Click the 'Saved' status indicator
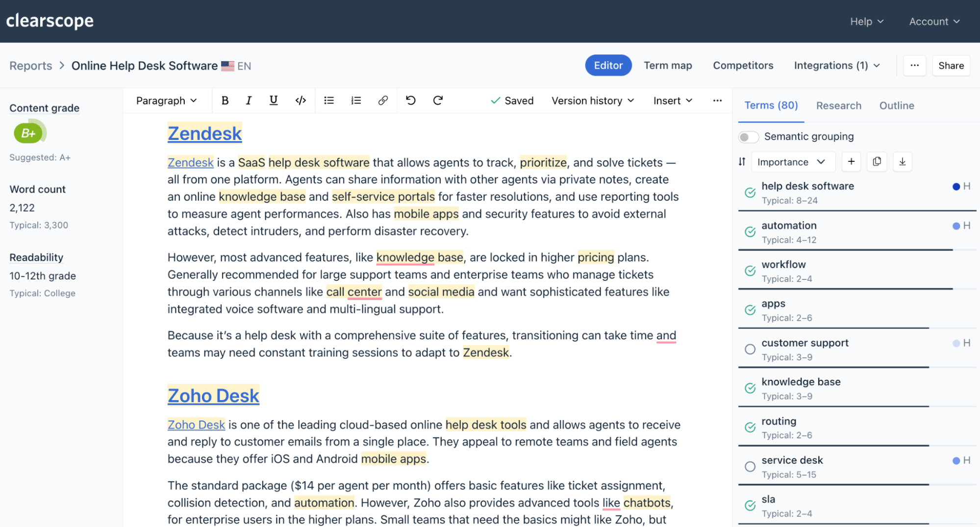 click(512, 100)
